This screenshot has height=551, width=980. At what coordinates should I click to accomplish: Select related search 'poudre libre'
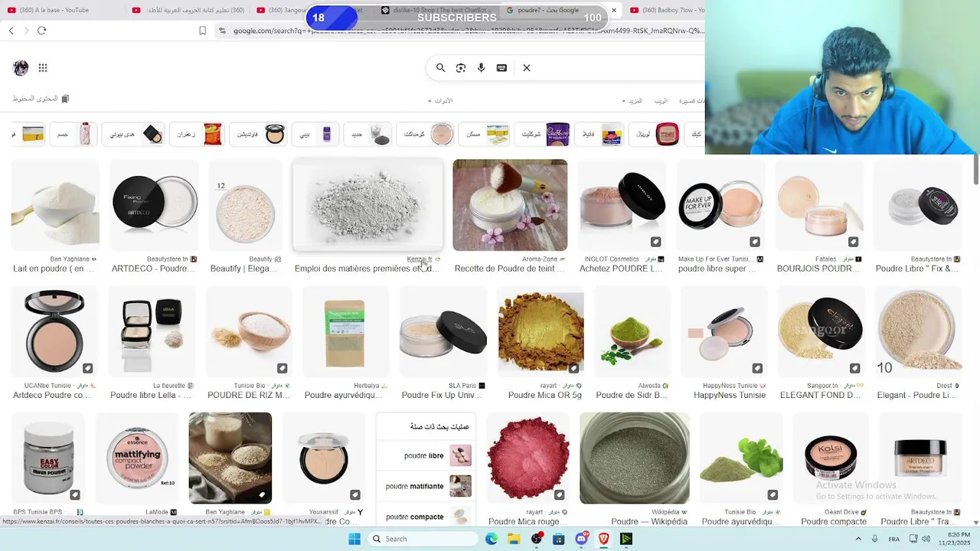click(x=426, y=455)
